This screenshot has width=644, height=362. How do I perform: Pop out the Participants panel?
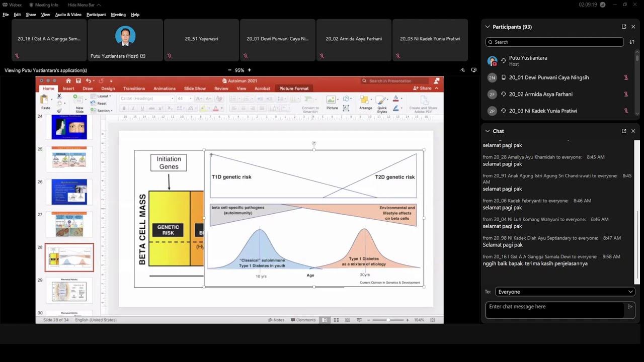point(624,27)
